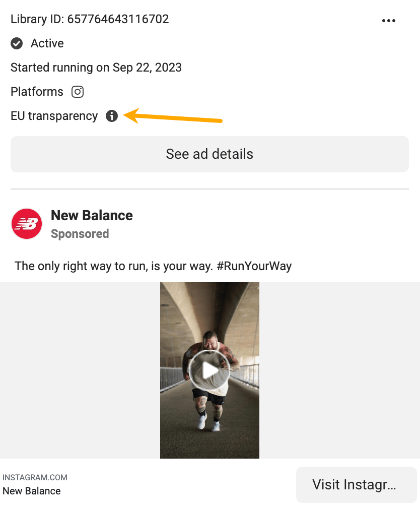Image resolution: width=420 pixels, height=507 pixels.
Task: Expand the ad options via the ellipsis
Action: (389, 20)
